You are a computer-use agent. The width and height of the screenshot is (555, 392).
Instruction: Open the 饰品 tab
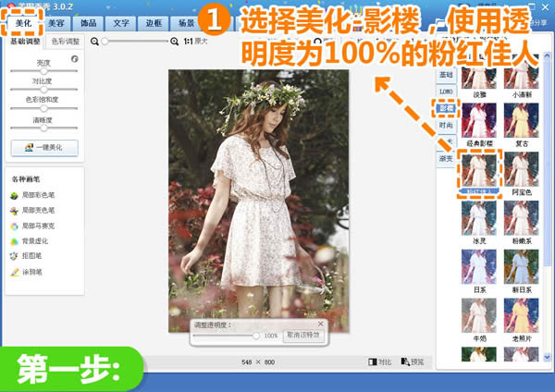click(x=89, y=23)
